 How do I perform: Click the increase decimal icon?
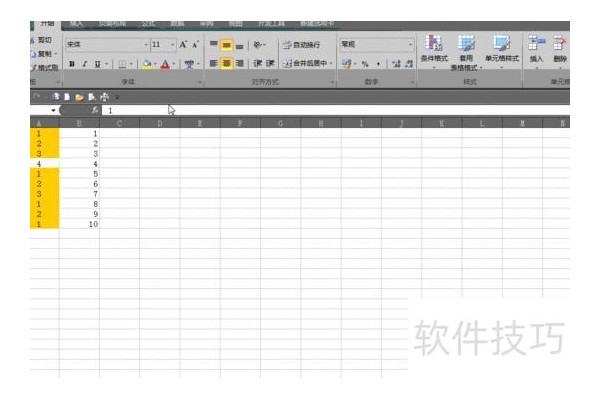396,64
